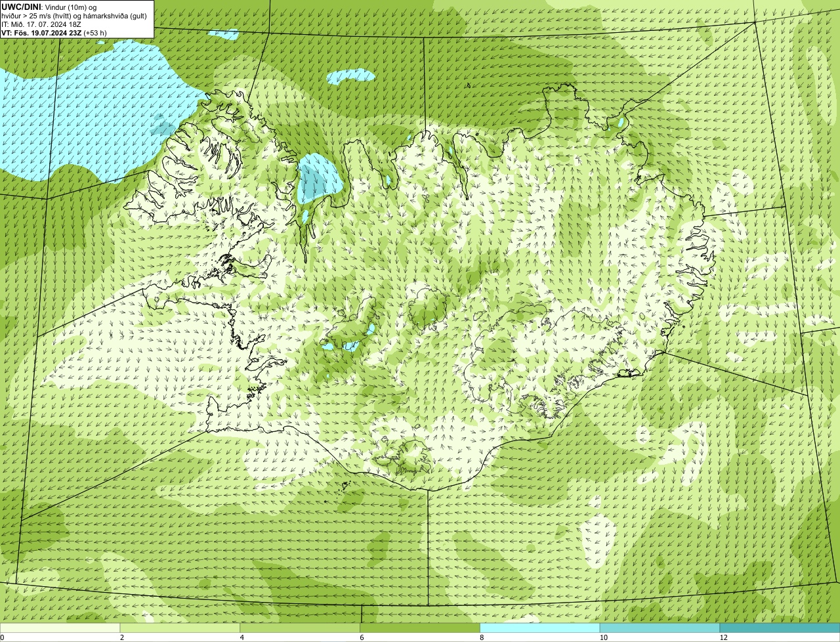
Task: Click the '10' tick label on scale
Action: (x=603, y=637)
